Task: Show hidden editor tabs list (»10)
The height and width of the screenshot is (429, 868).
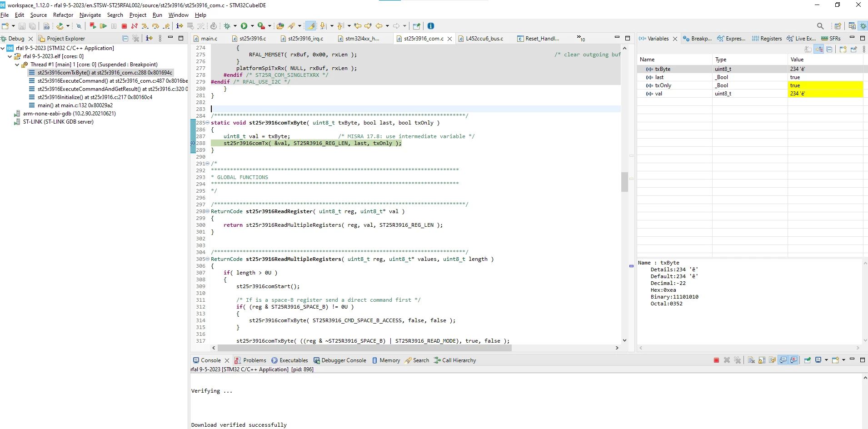Action: click(581, 38)
